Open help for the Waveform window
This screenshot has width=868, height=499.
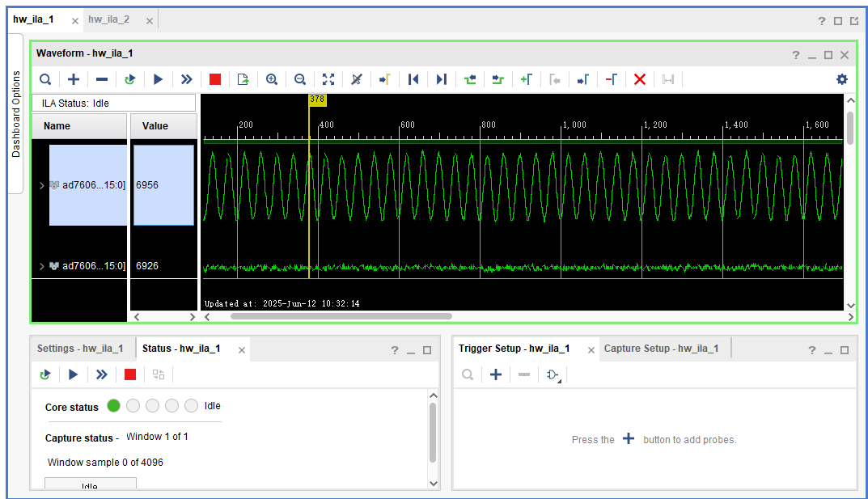click(x=796, y=55)
